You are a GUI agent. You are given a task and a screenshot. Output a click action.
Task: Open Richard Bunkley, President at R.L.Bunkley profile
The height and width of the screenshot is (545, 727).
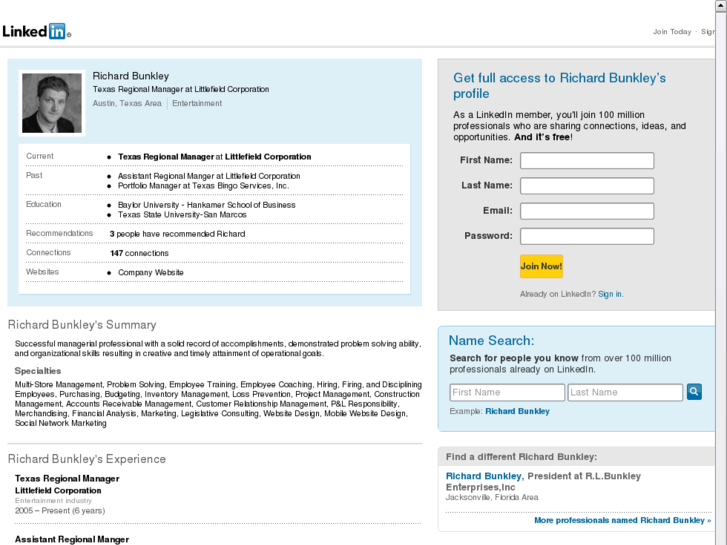click(484, 476)
